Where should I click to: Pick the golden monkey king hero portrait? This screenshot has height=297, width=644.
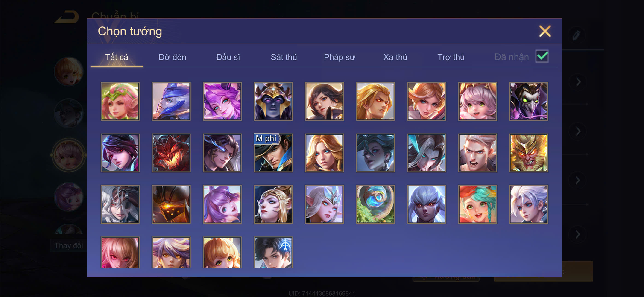(x=529, y=153)
